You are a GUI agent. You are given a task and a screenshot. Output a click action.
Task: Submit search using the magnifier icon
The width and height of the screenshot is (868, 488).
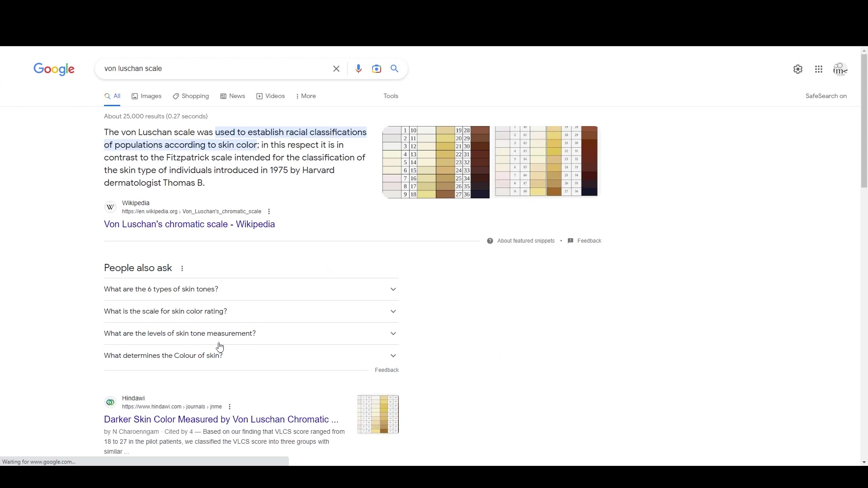[395, 69]
